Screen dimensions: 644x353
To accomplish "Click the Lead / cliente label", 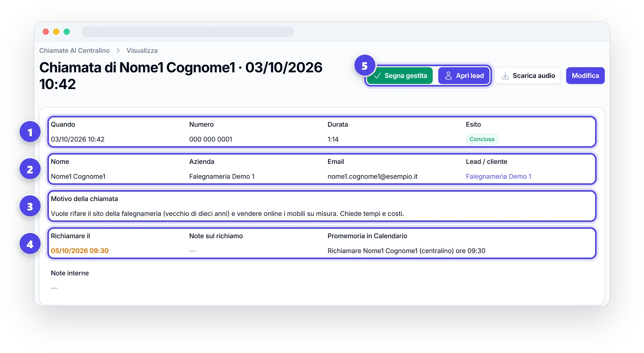I will [486, 162].
